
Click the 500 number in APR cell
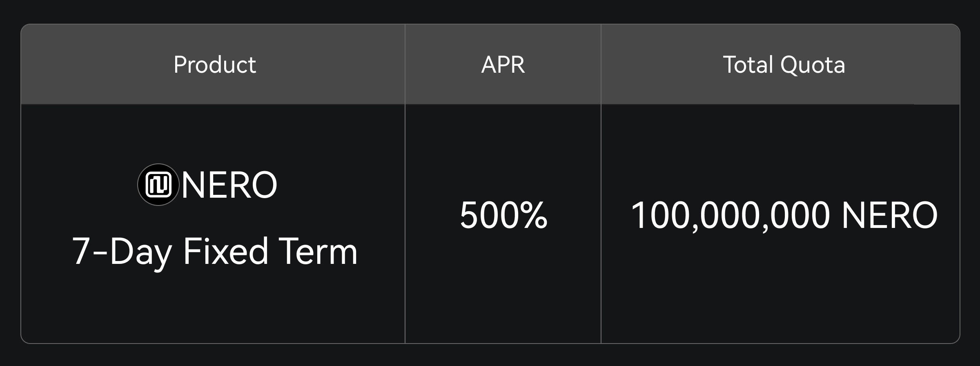coord(489,215)
